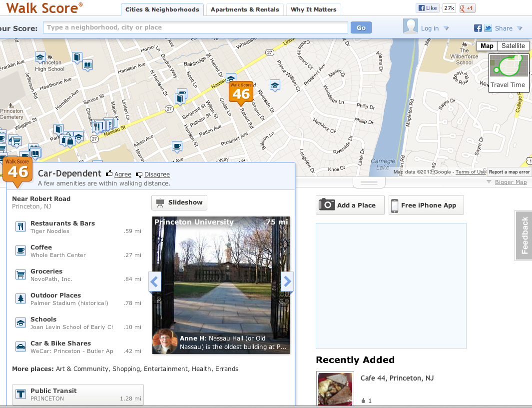The image size is (532, 408).
Task: Click the Restaurants & Bars fork-knife icon
Action: tap(20, 226)
